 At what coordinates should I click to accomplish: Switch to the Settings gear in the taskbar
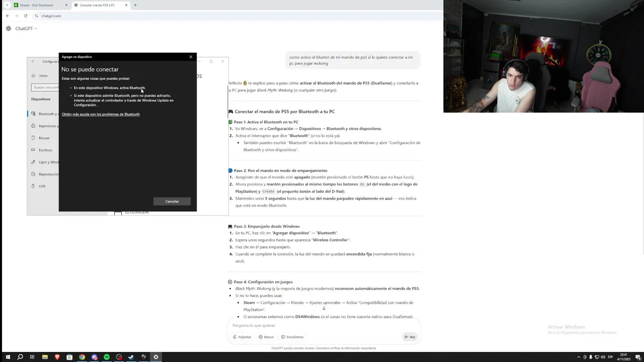point(156,357)
